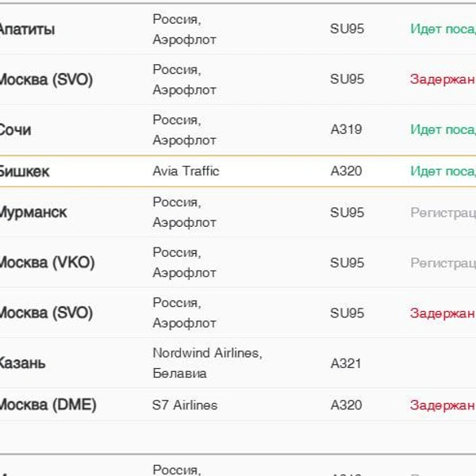The image size is (476, 476).
Task: Open the Сочи flight row
Action: click(x=16, y=130)
